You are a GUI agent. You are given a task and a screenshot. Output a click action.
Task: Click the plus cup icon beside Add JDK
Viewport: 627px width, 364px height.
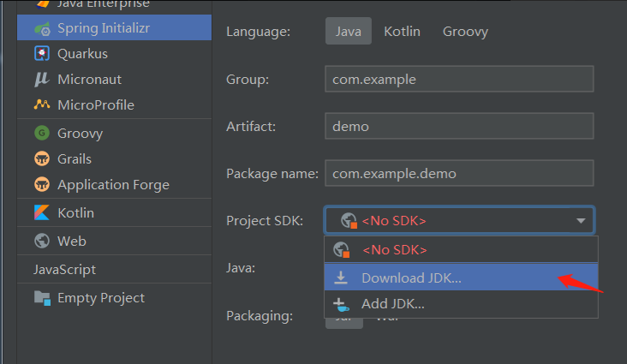click(x=341, y=304)
